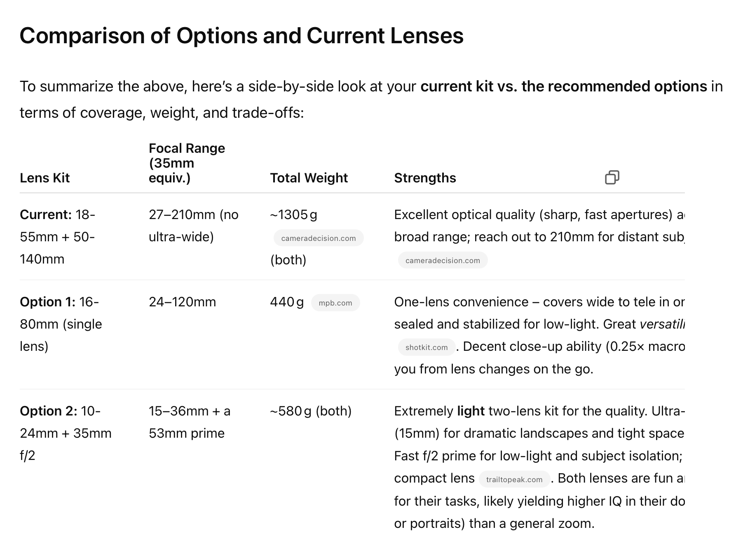Open cameradecision.com chip under ~1305 g weight
This screenshot has width=750, height=560.
tap(319, 238)
